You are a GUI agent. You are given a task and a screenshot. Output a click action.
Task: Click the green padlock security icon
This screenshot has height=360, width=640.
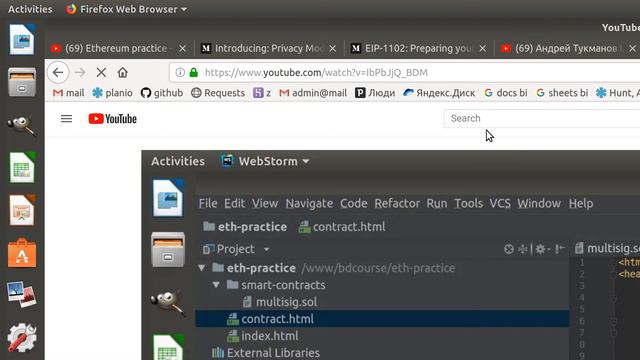point(194,72)
